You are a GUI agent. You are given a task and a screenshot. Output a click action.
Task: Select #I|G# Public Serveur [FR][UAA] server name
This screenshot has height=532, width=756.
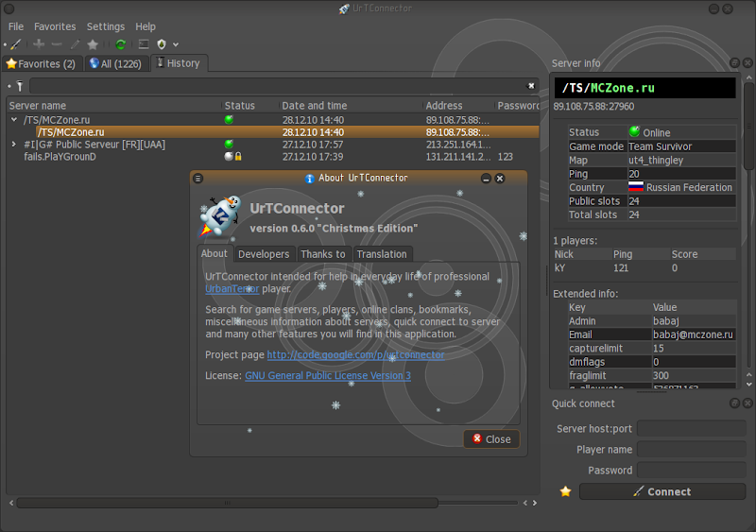tap(94, 145)
